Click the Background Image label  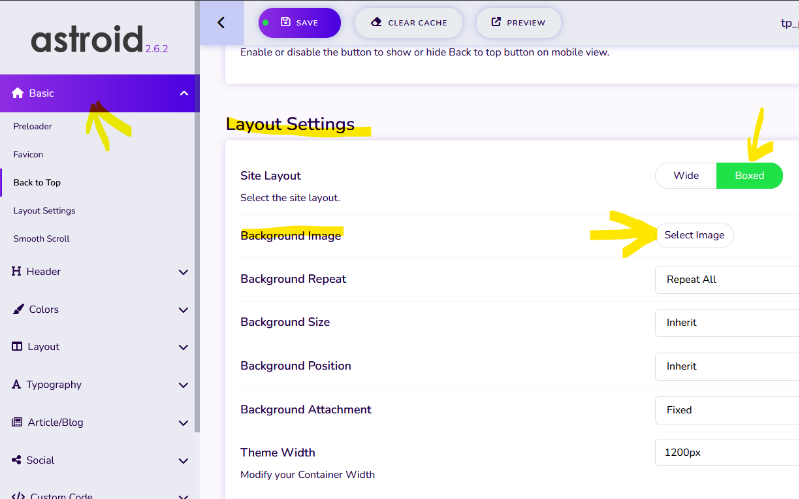[x=290, y=235]
